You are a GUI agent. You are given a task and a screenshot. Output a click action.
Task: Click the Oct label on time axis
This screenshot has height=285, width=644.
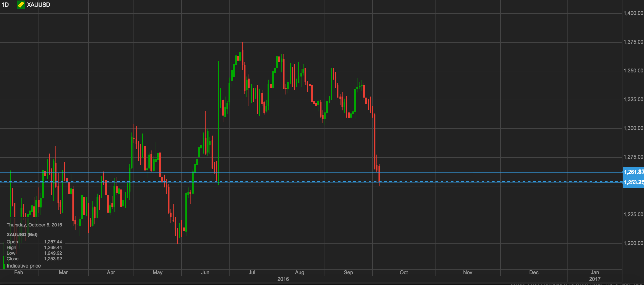pos(404,272)
